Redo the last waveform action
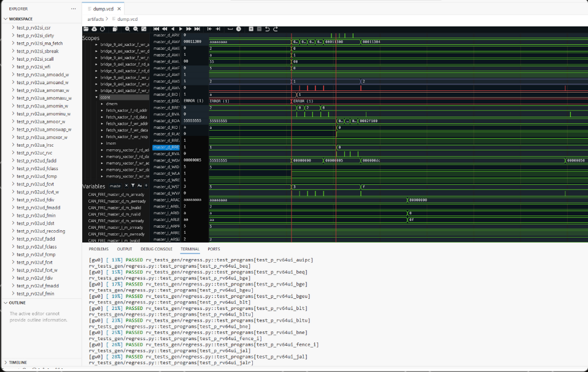 [x=276, y=29]
